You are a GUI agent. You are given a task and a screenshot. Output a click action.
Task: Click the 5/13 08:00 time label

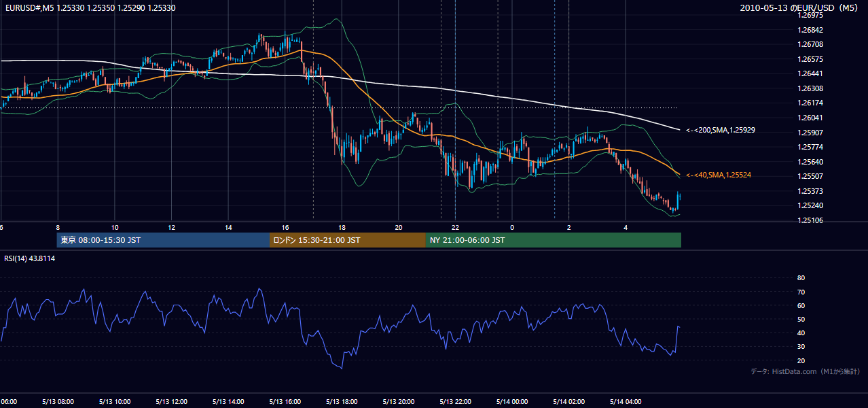(58, 401)
